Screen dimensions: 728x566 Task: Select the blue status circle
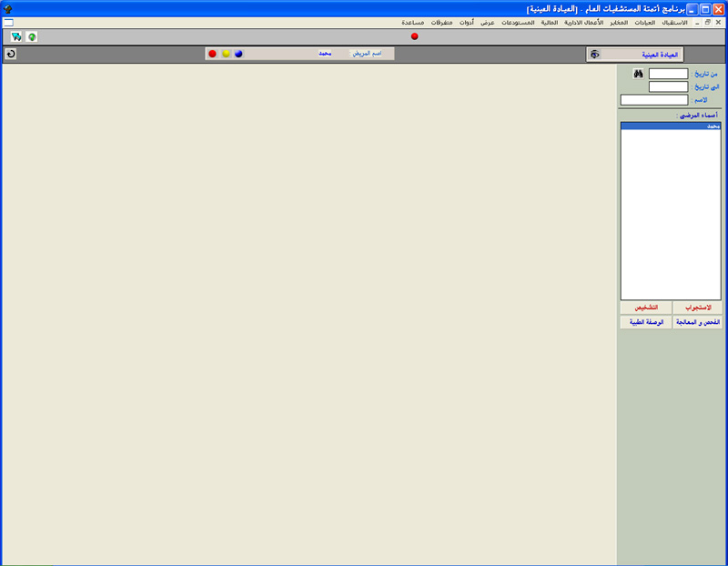click(x=238, y=54)
